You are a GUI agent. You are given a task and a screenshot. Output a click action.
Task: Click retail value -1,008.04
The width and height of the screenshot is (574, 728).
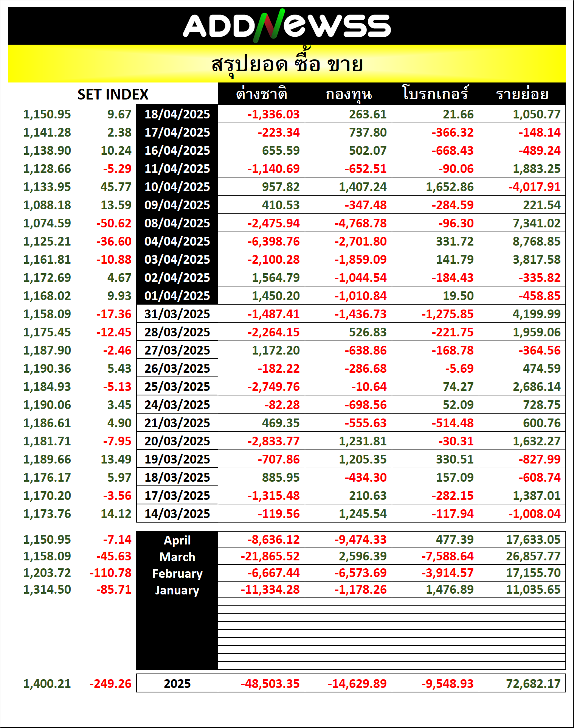point(534,513)
